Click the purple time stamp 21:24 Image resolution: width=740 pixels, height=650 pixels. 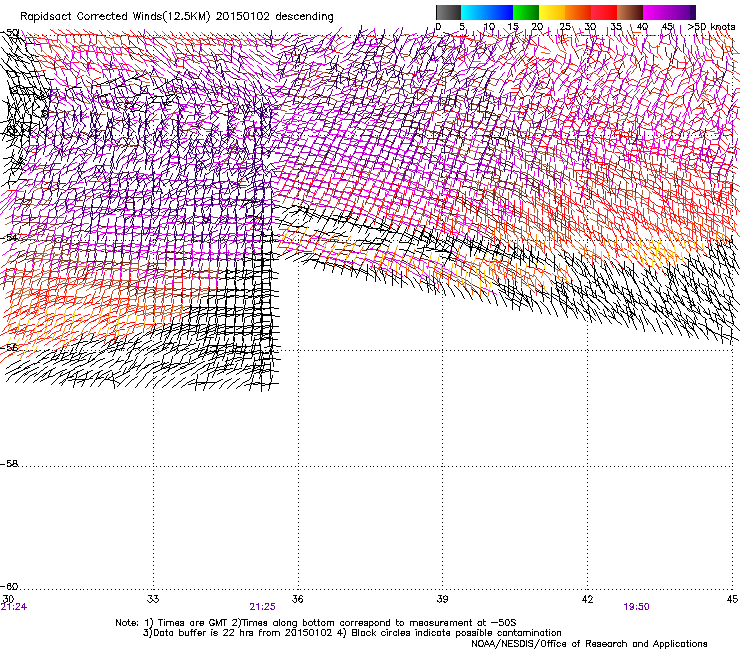(14, 607)
